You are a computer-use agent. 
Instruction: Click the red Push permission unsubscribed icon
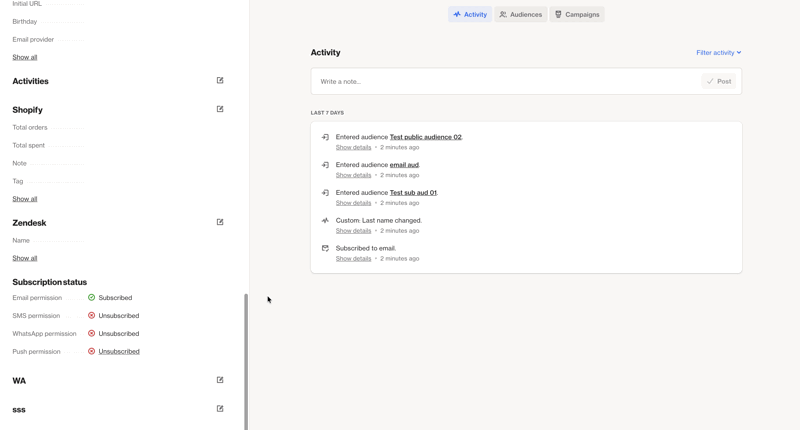[91, 351]
